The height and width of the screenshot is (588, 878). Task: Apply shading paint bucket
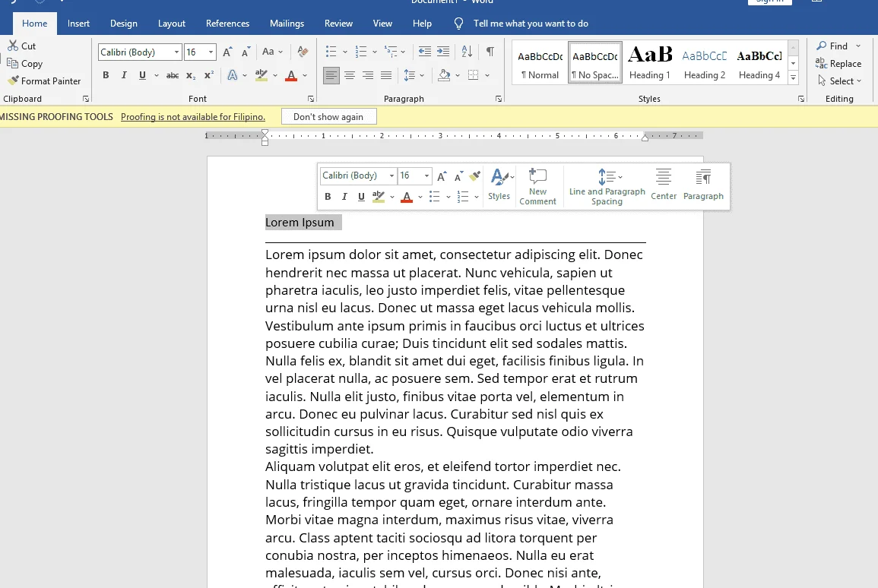pos(445,75)
